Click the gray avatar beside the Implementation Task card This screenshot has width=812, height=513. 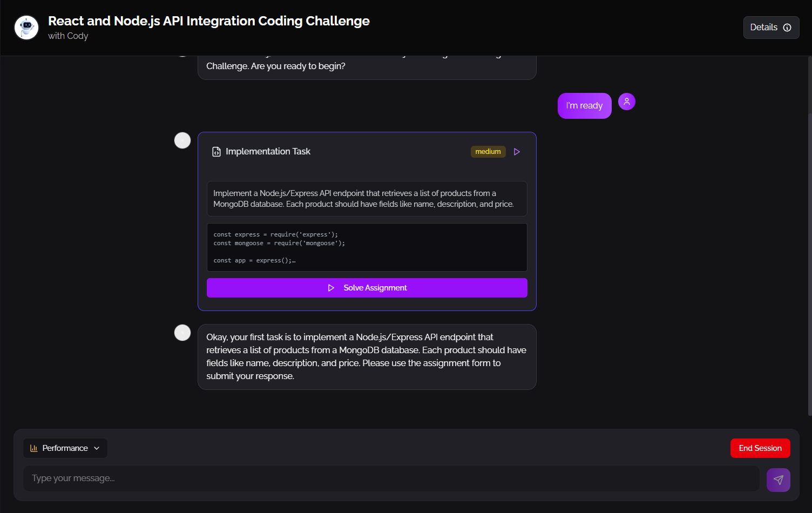182,140
